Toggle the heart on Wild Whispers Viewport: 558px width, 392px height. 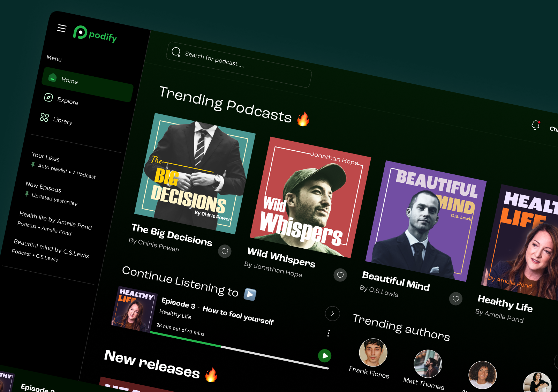(x=340, y=275)
